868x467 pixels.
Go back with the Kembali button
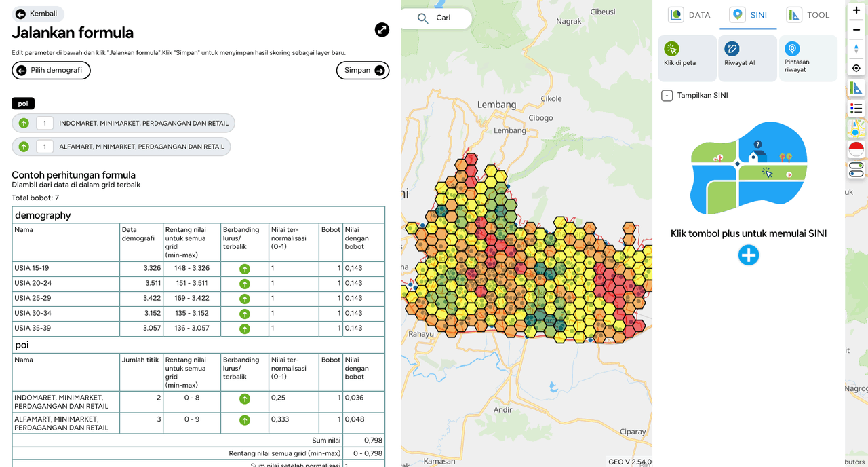[37, 14]
